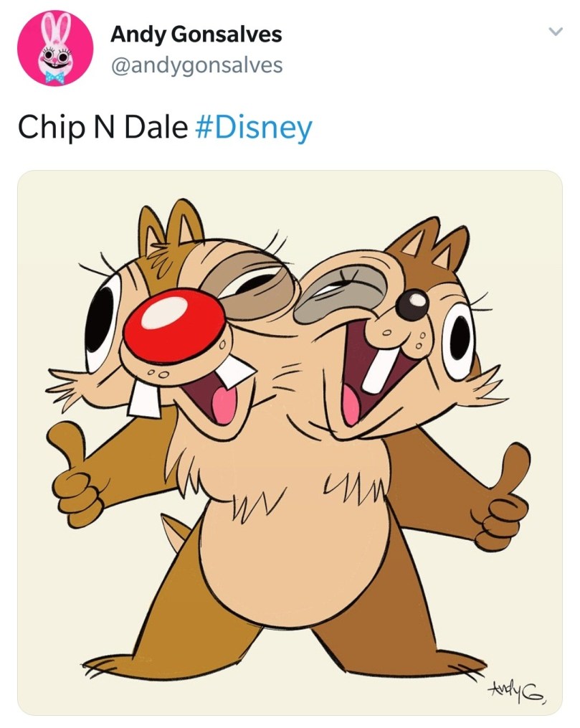Open the Chip N Dale artwork image
580x728 pixels.
coord(290,442)
